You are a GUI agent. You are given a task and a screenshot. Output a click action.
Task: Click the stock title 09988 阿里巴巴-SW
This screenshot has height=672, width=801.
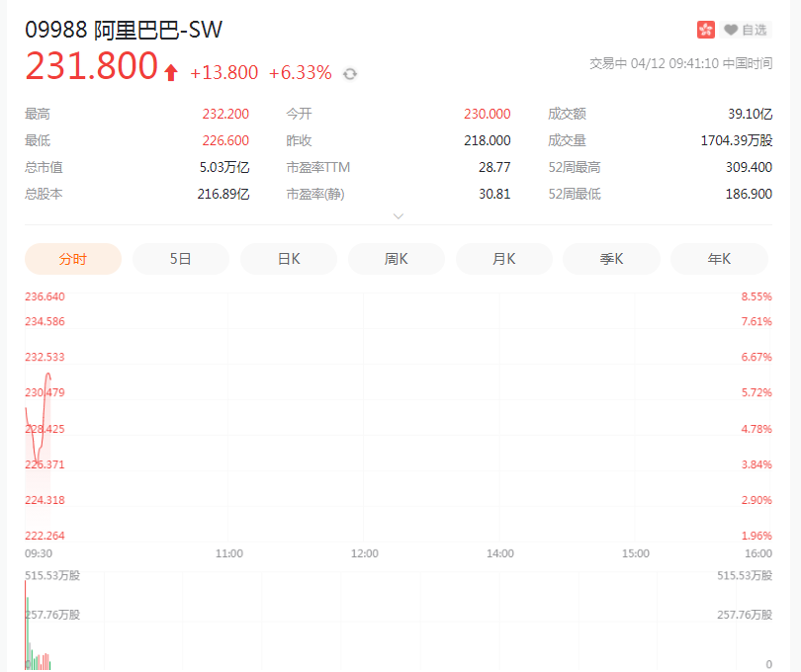[124, 31]
